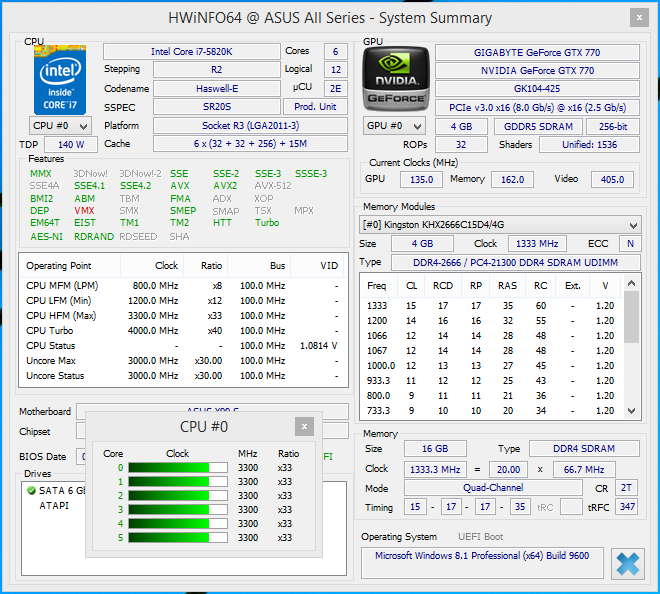Click the Haswell-E codename field
The width and height of the screenshot is (660, 594).
tap(217, 89)
